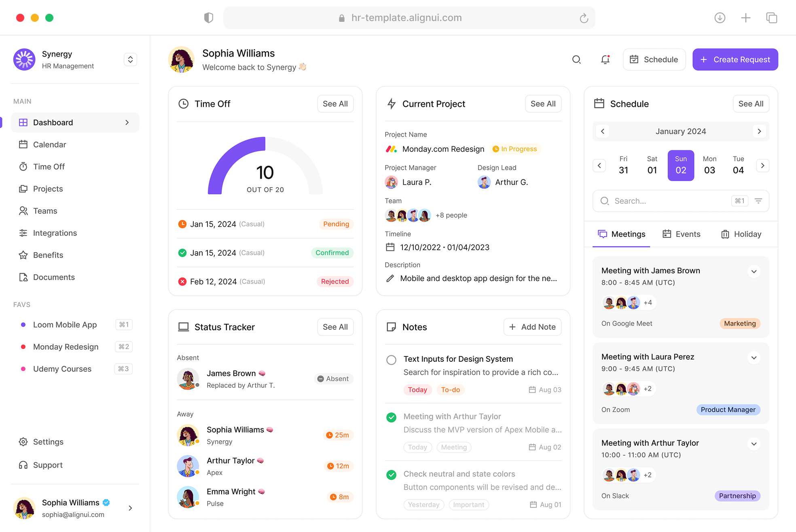Viewport: 796px width, 532px height.
Task: Check off Text Inputs for Design System note
Action: (x=391, y=360)
